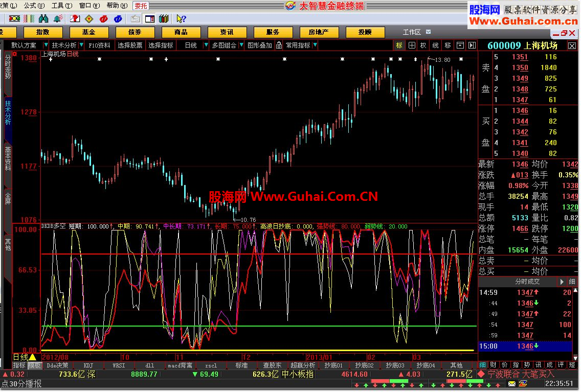The height and width of the screenshot is (392, 581).
Task: Click the colored Z icon in status bar
Action: 523,383
